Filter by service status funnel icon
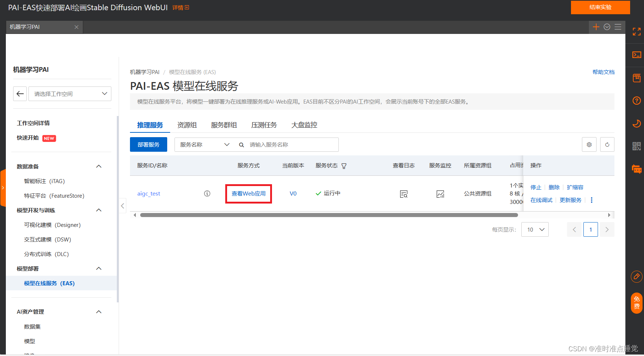 coord(344,166)
